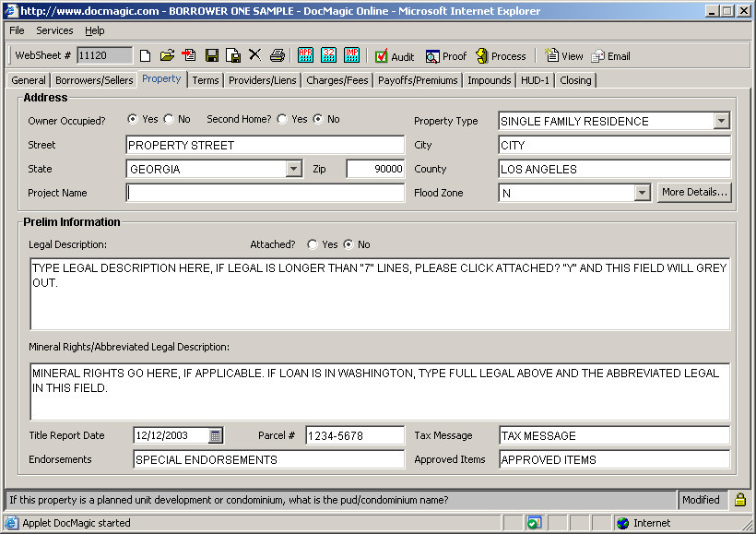The image size is (756, 534).
Task: Click into the Street field
Action: [266, 145]
